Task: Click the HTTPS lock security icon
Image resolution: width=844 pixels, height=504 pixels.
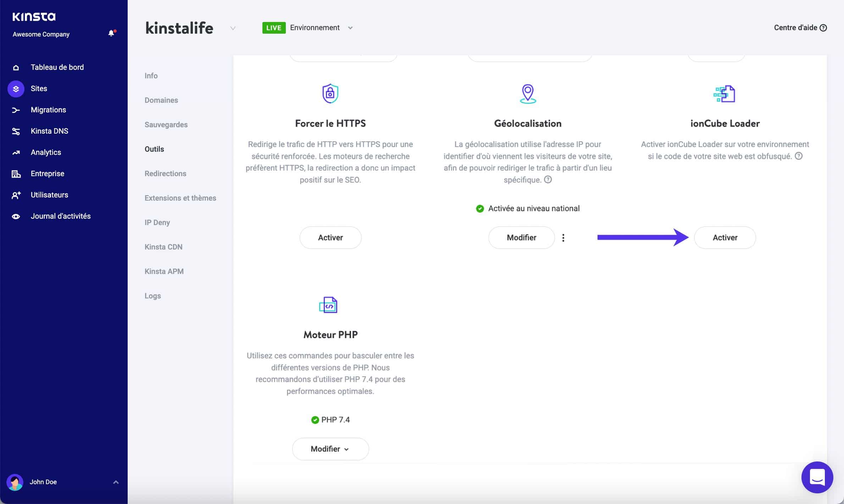Action: 330,93
